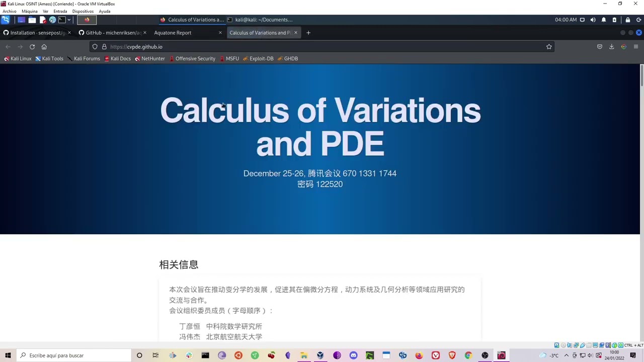Close the Aquatone Report tab
644x362 pixels.
click(x=220, y=33)
